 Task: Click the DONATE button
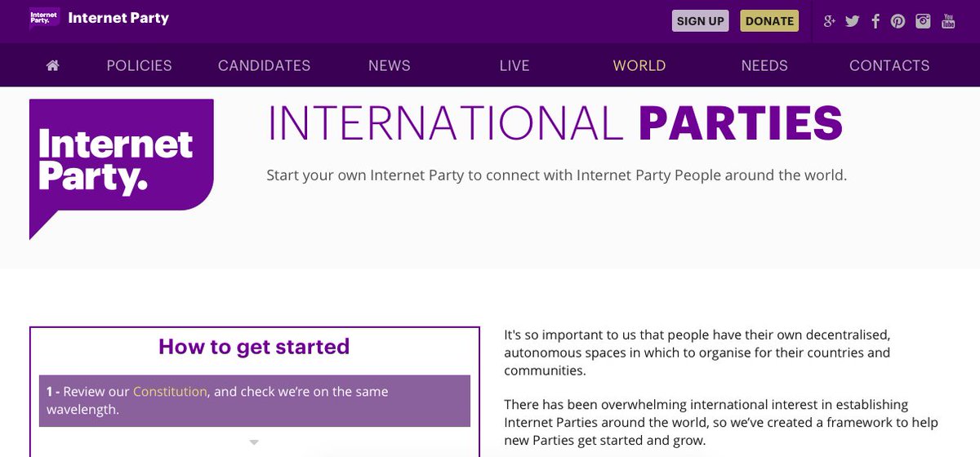[x=769, y=21]
